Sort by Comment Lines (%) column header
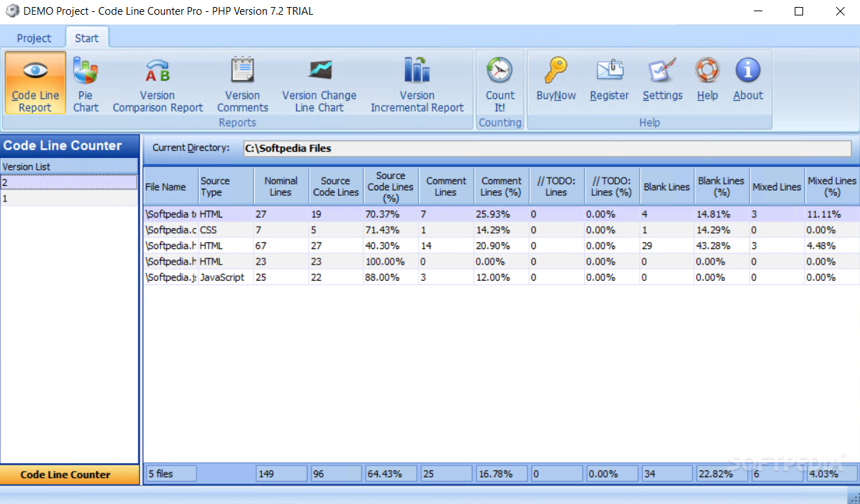The image size is (860, 504). tap(501, 187)
